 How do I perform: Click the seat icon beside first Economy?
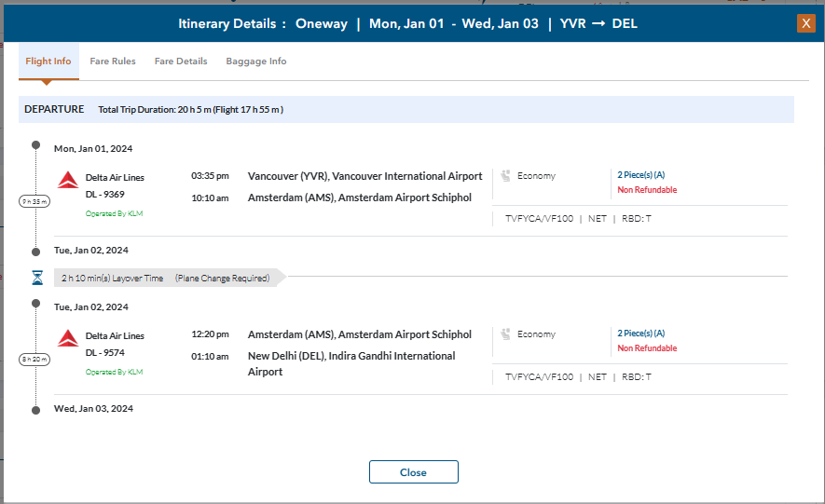[505, 175]
